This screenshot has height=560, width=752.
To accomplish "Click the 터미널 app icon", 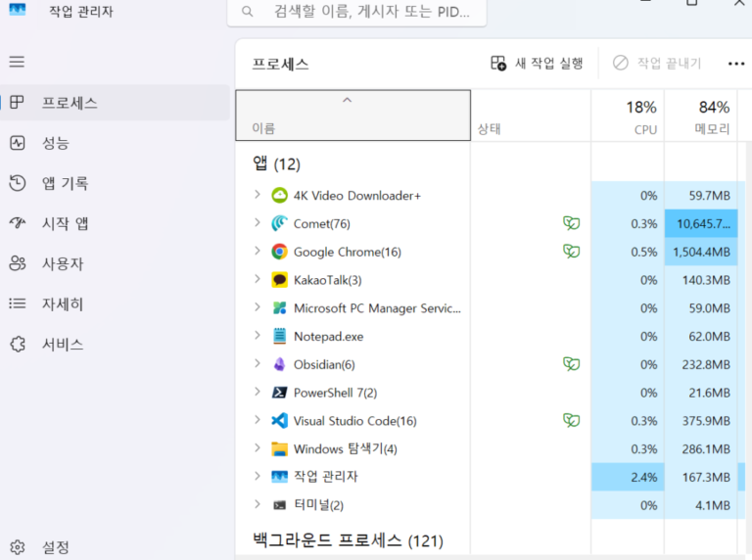I will point(280,505).
